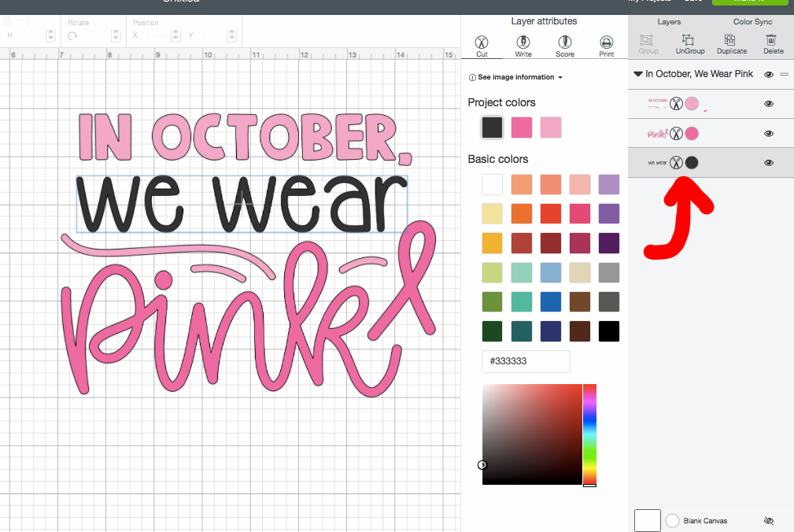This screenshot has height=532, width=794.
Task: Show the hidden Blank Canvas layer
Action: (x=768, y=520)
